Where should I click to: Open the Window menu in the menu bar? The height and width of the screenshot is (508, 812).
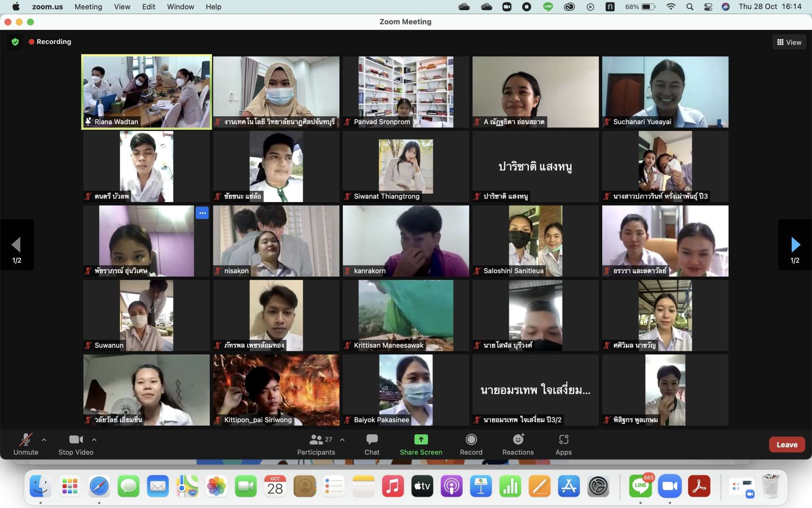(180, 7)
